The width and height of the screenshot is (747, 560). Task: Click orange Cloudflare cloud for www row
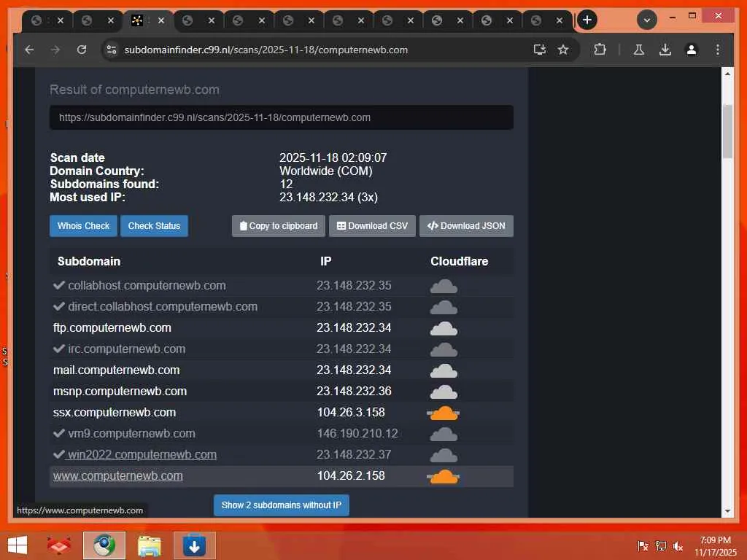tap(444, 476)
